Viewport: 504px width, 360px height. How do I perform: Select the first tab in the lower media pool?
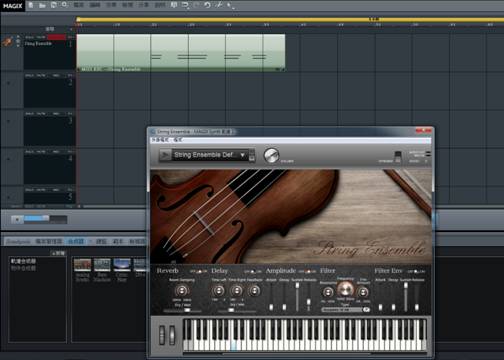point(18,241)
